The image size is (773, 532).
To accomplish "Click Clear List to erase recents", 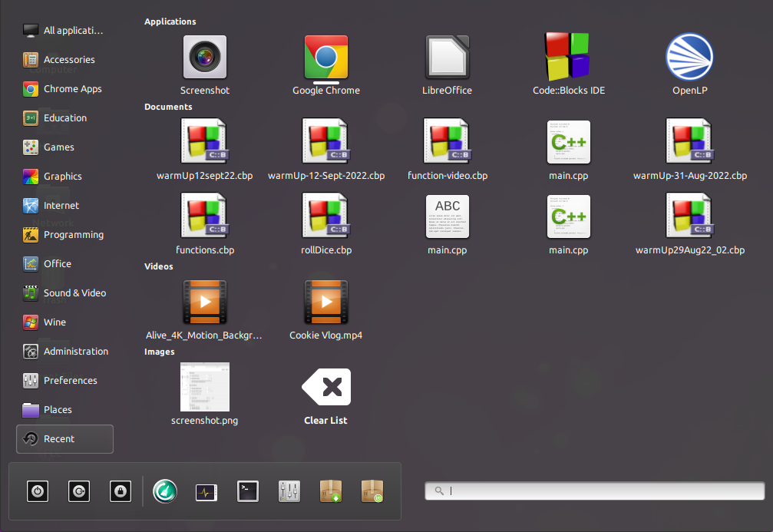I will (326, 396).
